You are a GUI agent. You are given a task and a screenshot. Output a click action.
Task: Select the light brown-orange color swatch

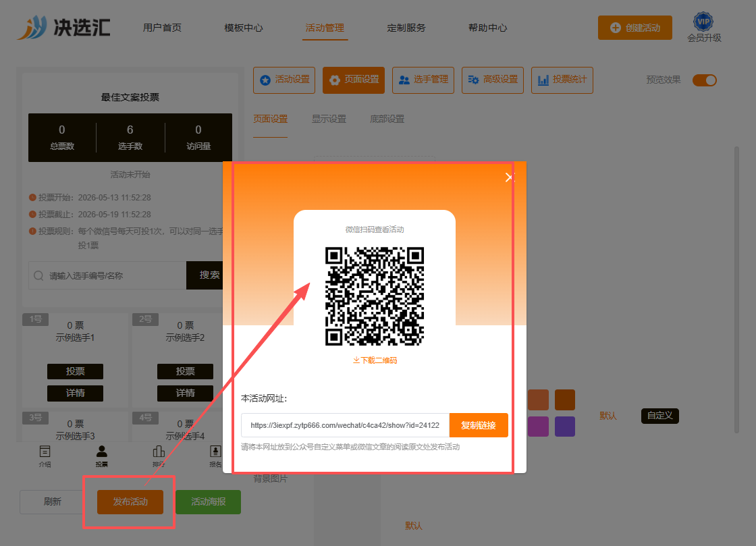pos(538,400)
